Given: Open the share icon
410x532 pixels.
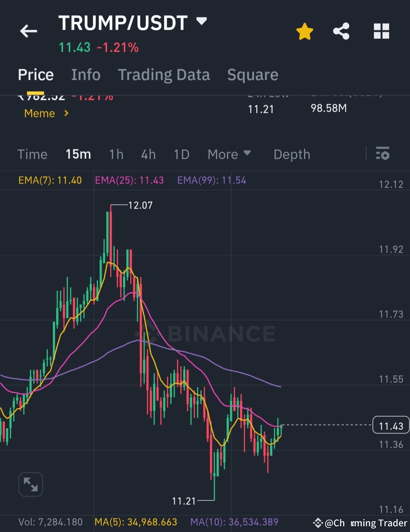Looking at the screenshot, I should pos(341,31).
